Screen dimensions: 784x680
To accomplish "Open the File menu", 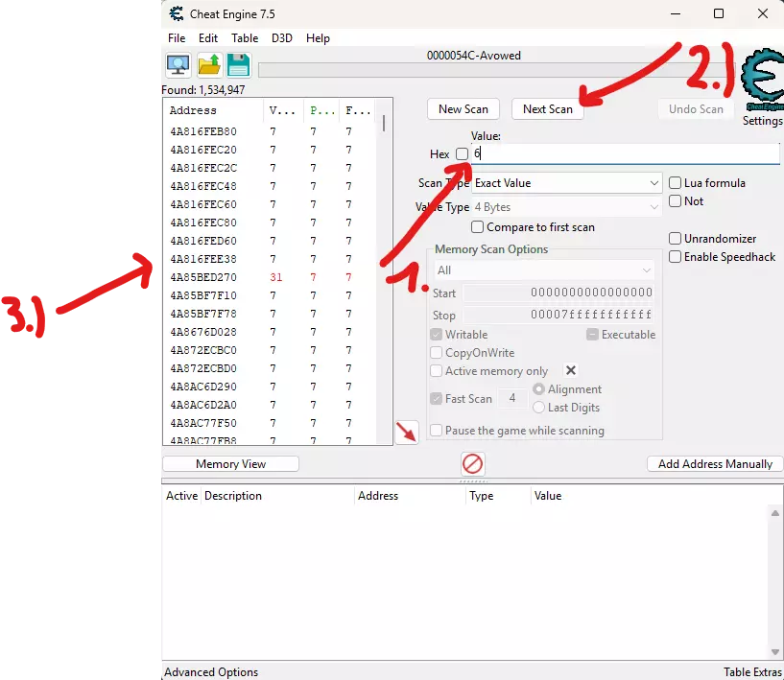I will tap(177, 38).
